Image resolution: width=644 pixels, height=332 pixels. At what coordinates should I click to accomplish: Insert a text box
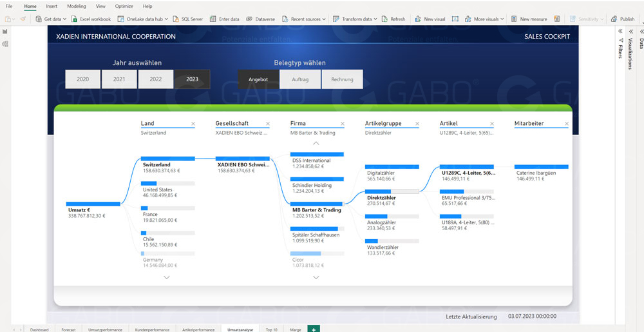point(455,19)
